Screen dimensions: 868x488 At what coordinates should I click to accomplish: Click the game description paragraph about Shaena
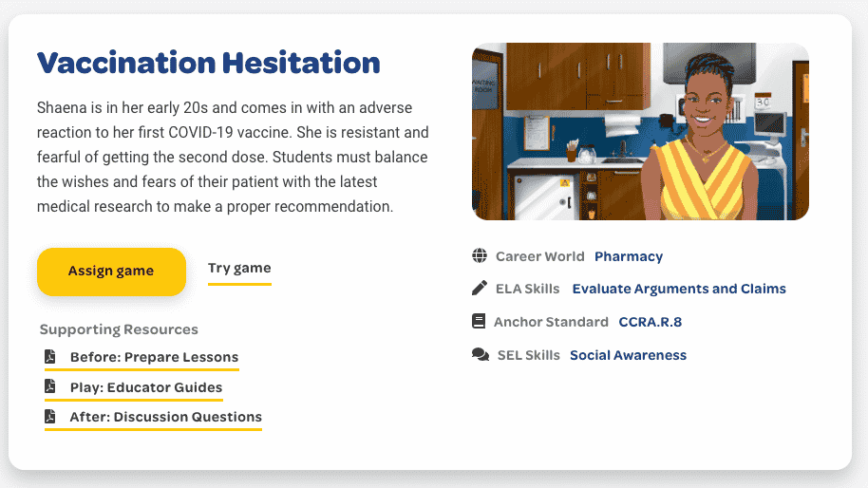pos(233,158)
